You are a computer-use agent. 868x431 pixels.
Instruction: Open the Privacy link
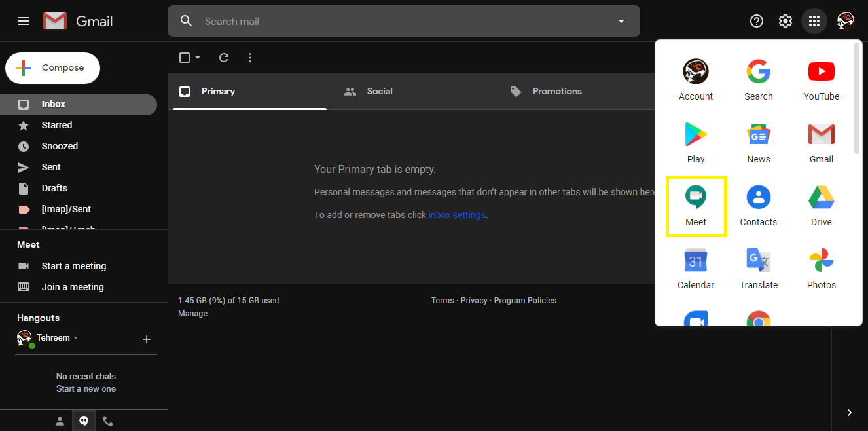pos(474,301)
